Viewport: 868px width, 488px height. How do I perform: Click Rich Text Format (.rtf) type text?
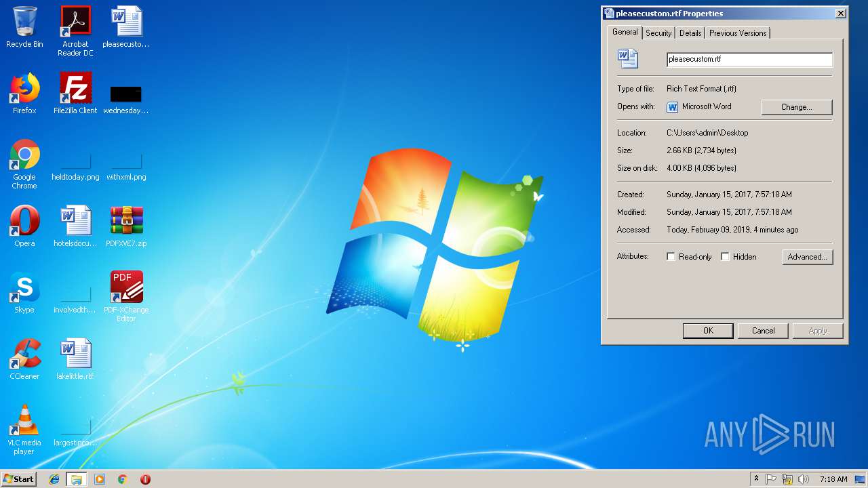701,89
